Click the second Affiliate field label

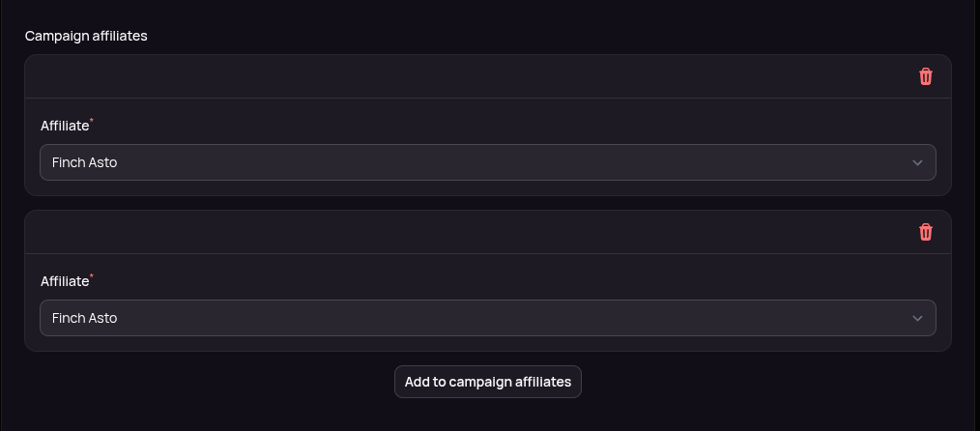[x=65, y=281]
